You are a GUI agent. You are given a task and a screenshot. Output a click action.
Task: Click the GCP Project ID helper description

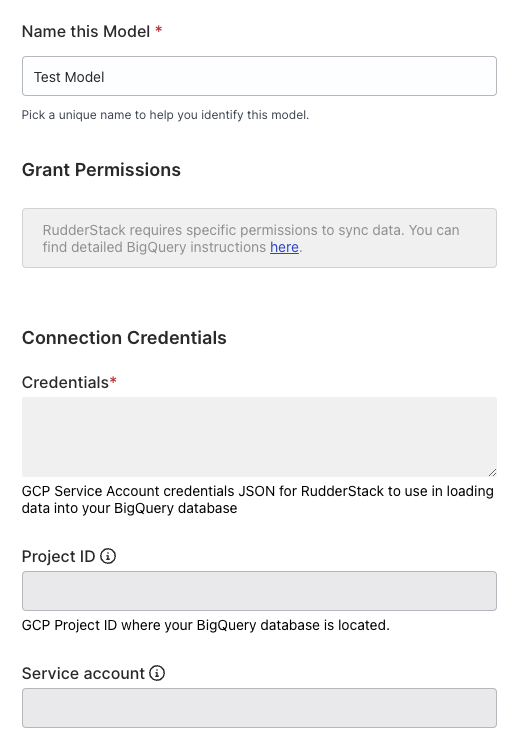tap(206, 625)
